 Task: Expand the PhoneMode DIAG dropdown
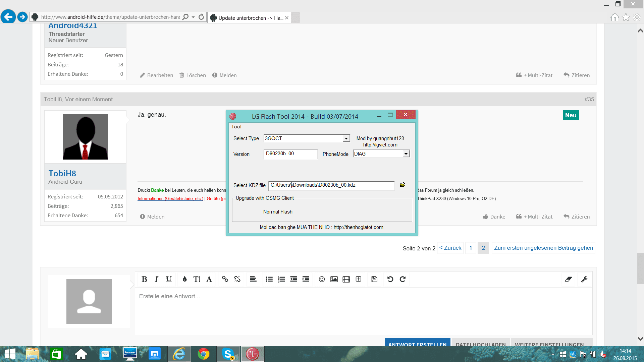point(406,154)
